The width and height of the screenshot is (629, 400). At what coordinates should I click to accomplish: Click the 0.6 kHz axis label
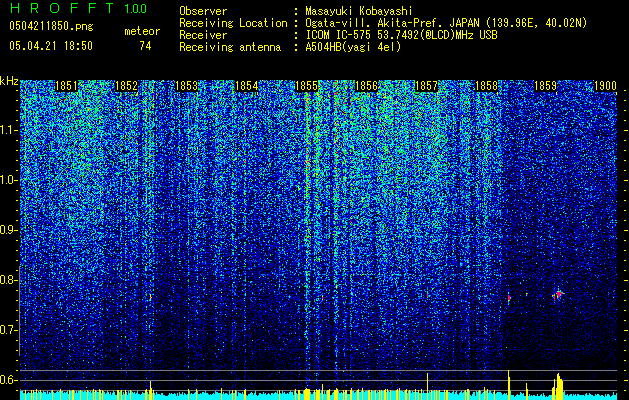tap(9, 380)
